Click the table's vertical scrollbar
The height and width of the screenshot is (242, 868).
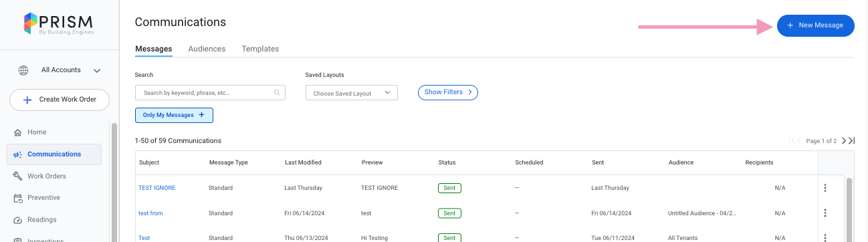pyautogui.click(x=849, y=209)
